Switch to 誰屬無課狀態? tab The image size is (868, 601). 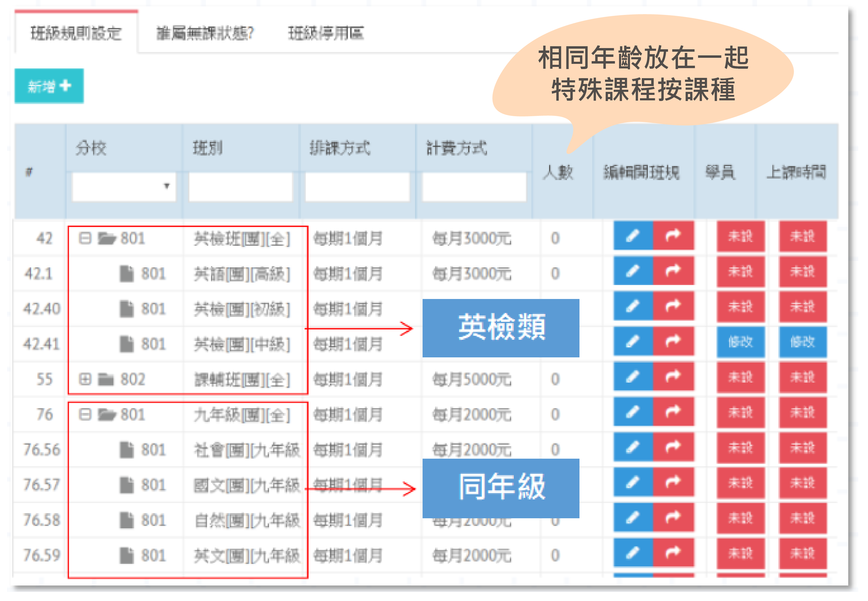(x=205, y=33)
